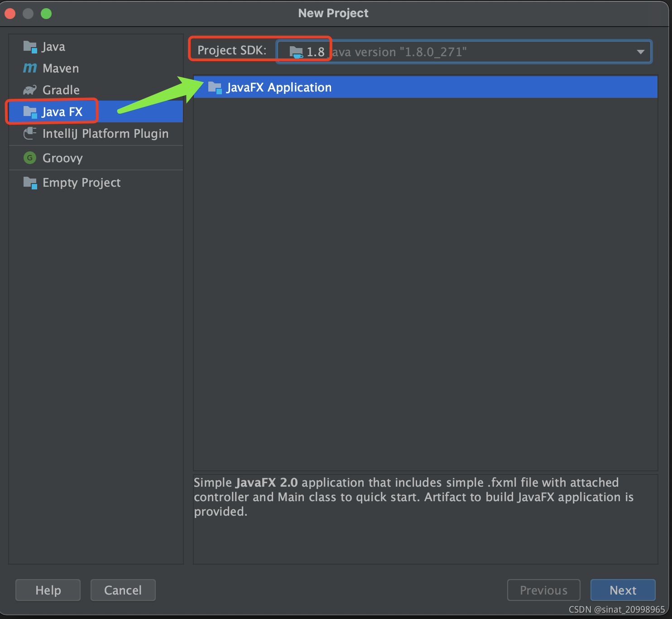The width and height of the screenshot is (672, 619).
Task: Select the Java FX project type
Action: point(96,111)
